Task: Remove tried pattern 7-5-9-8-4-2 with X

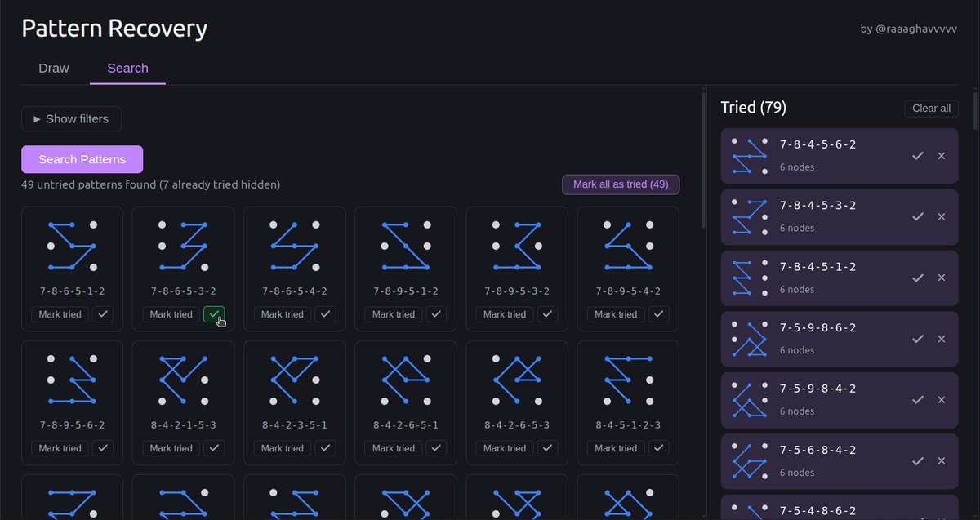Action: coord(942,400)
